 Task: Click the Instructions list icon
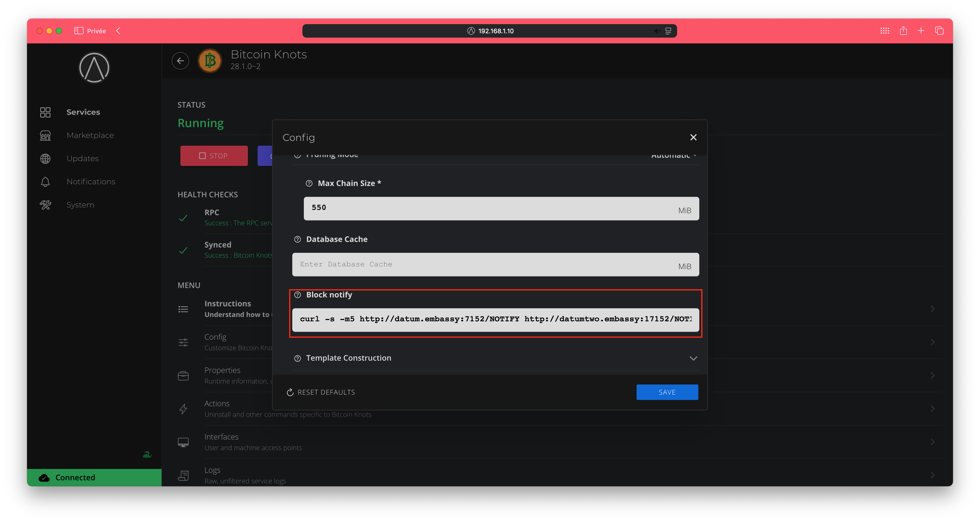coord(183,309)
